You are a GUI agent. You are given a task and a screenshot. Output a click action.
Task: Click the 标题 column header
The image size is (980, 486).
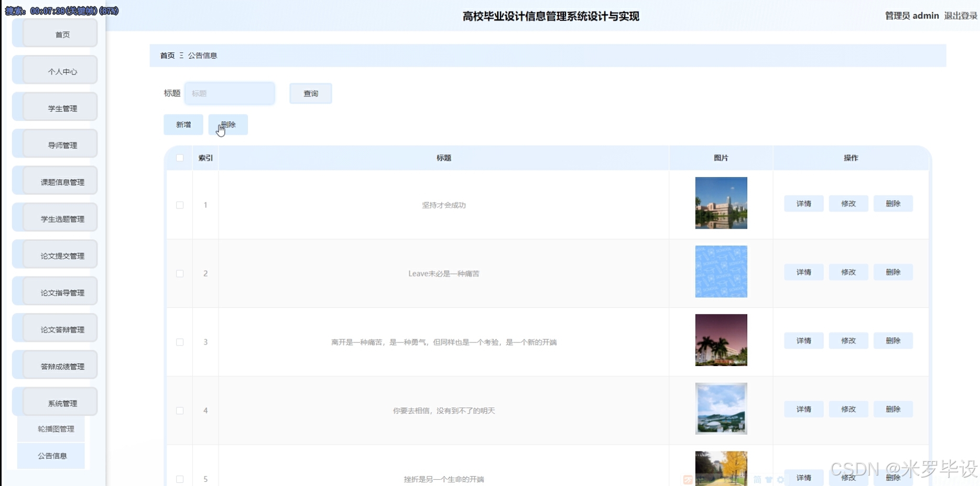tap(444, 158)
